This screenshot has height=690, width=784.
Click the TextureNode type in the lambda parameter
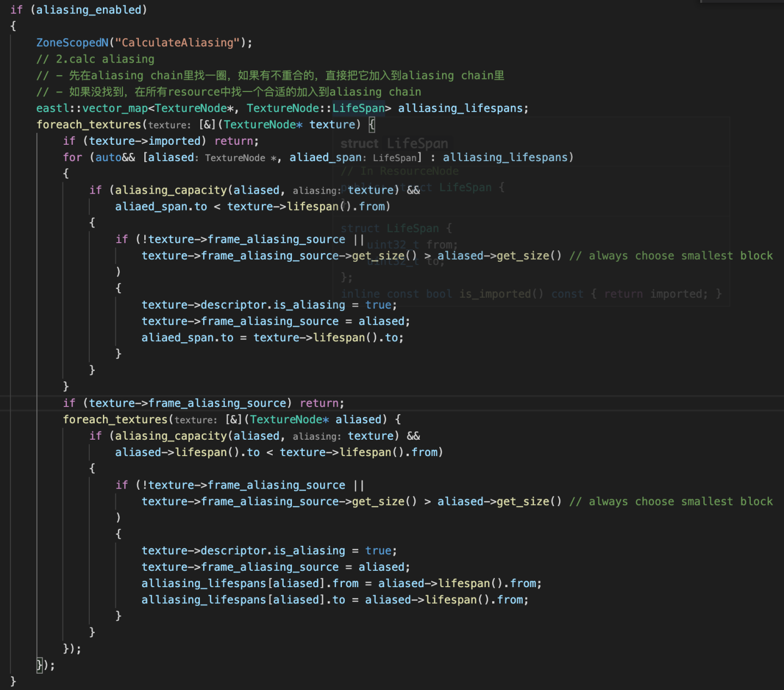pyautogui.click(x=261, y=125)
